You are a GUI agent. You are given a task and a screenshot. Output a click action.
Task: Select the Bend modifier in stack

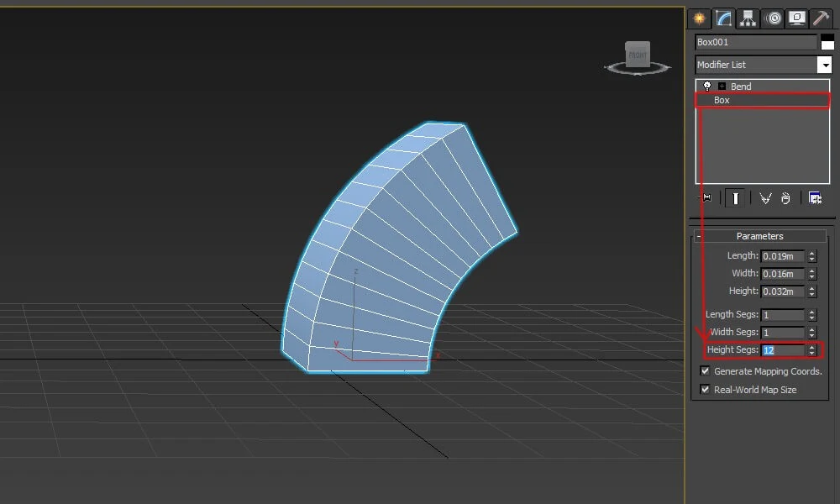click(x=741, y=87)
